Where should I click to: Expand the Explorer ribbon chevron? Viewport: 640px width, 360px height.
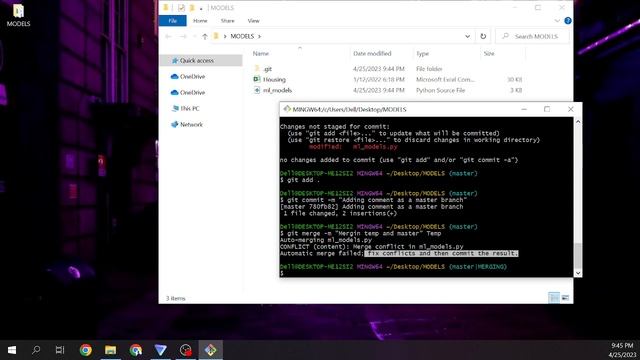coord(557,21)
